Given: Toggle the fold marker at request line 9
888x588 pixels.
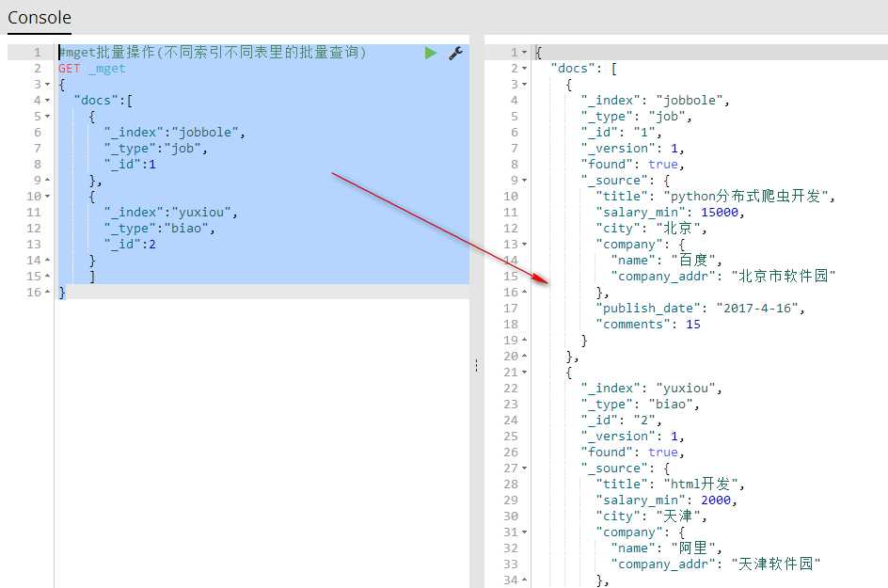Looking at the screenshot, I should (48, 180).
